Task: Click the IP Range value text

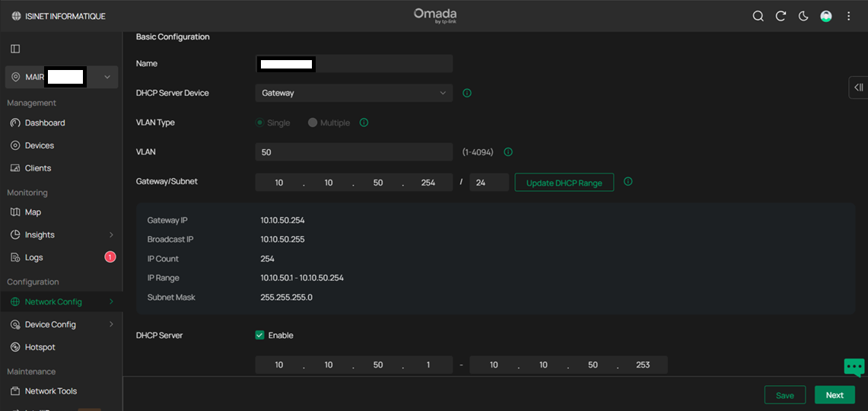Action: point(302,278)
